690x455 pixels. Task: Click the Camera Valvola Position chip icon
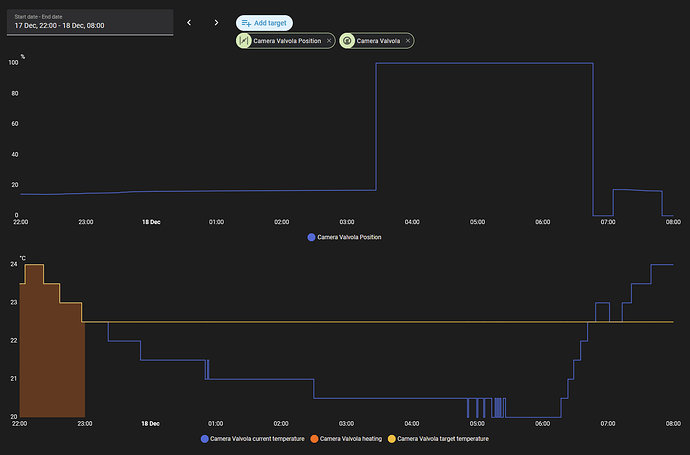(244, 41)
